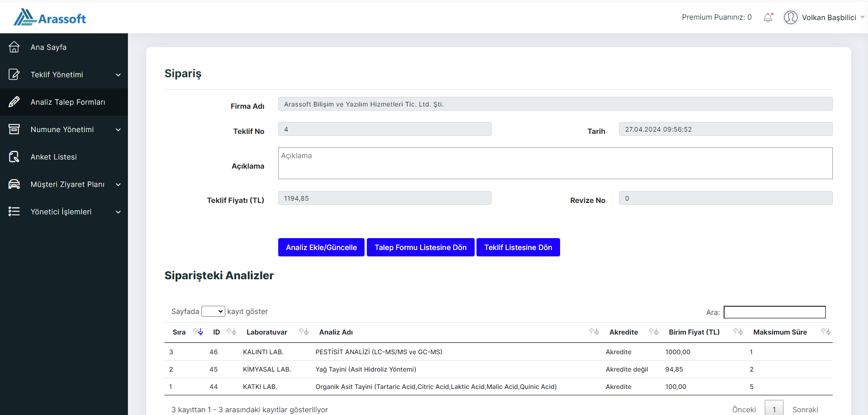Go to Sonraki page
Screen dimensions: 868x415
click(805, 410)
